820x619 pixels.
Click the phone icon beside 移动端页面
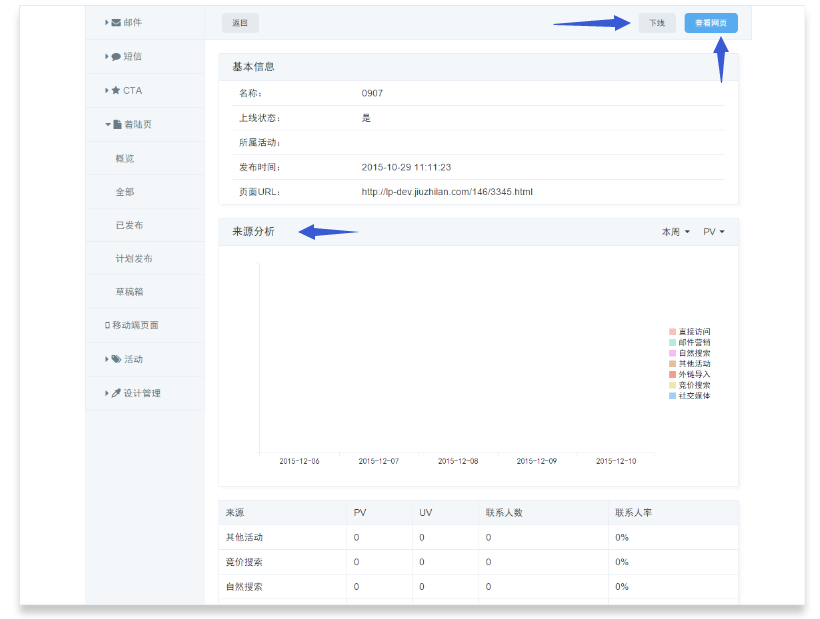(107, 325)
